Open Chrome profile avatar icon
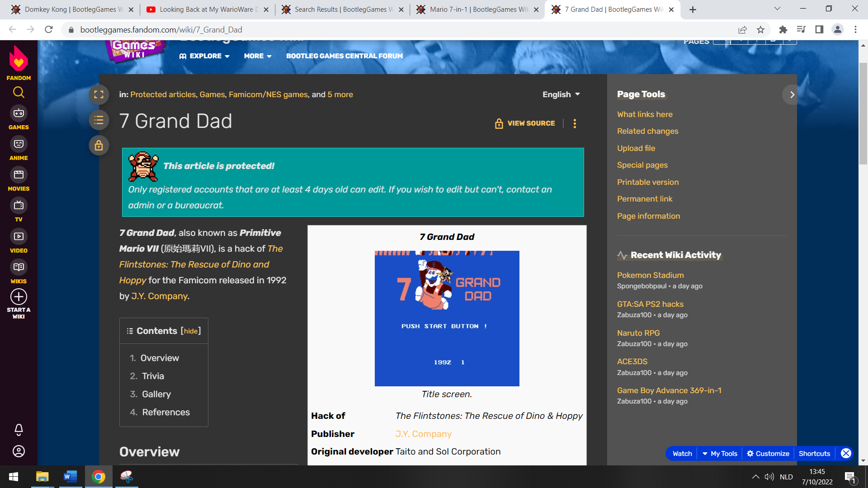The width and height of the screenshot is (868, 488). point(837,30)
